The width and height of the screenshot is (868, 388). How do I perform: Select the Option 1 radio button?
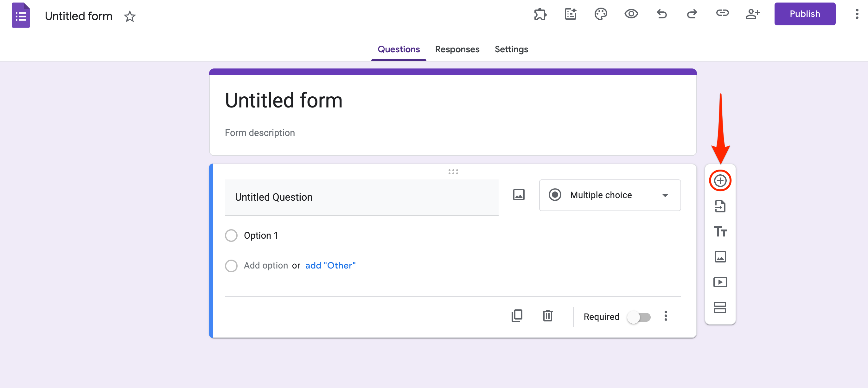tap(231, 235)
